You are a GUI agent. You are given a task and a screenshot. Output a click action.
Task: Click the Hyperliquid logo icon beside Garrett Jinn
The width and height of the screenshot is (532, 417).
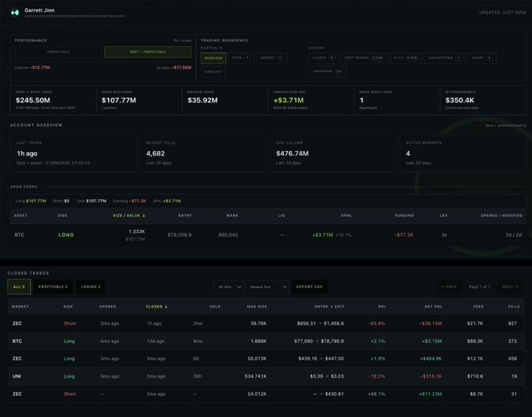pyautogui.click(x=15, y=13)
